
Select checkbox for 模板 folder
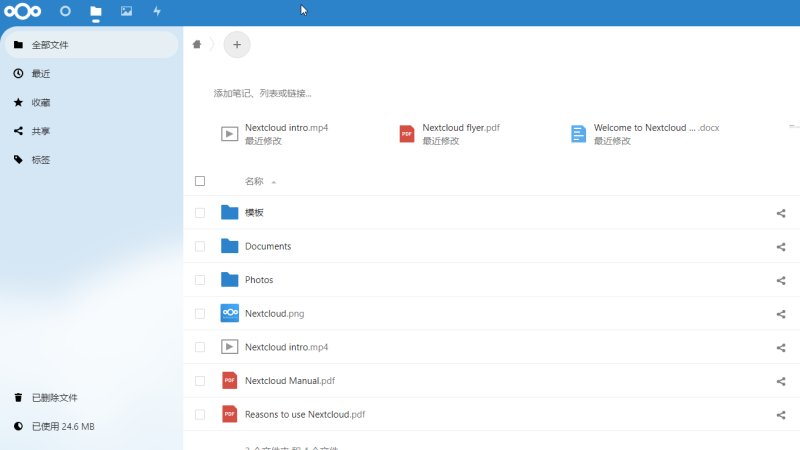click(200, 213)
